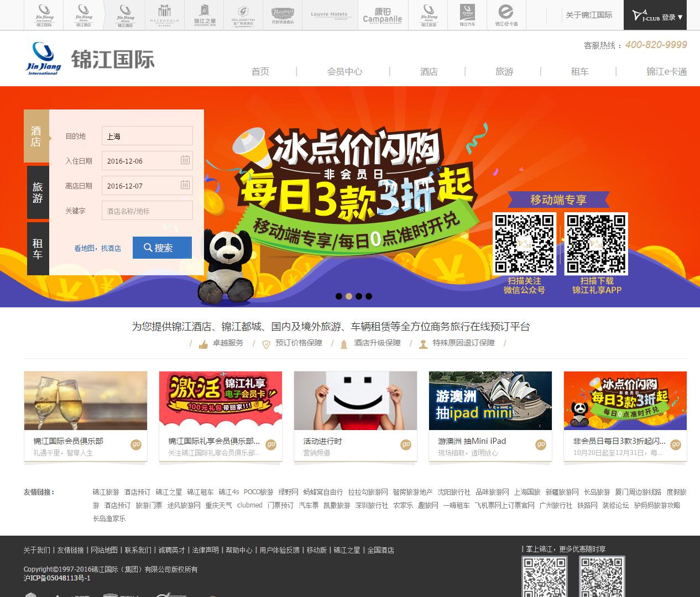Viewport: 700px width, 597px height.
Task: Open the 帮助中心 footer link
Action: 239,550
